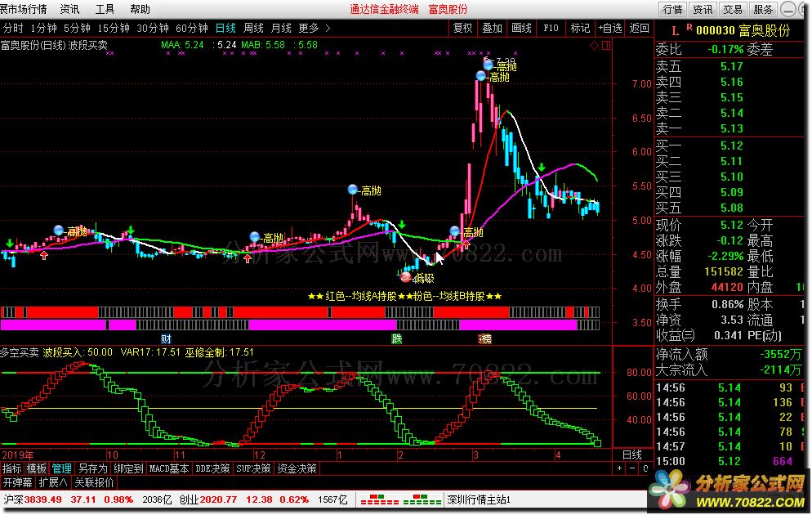
Task: Click the small red R icon before 000030
Action: coord(689,27)
